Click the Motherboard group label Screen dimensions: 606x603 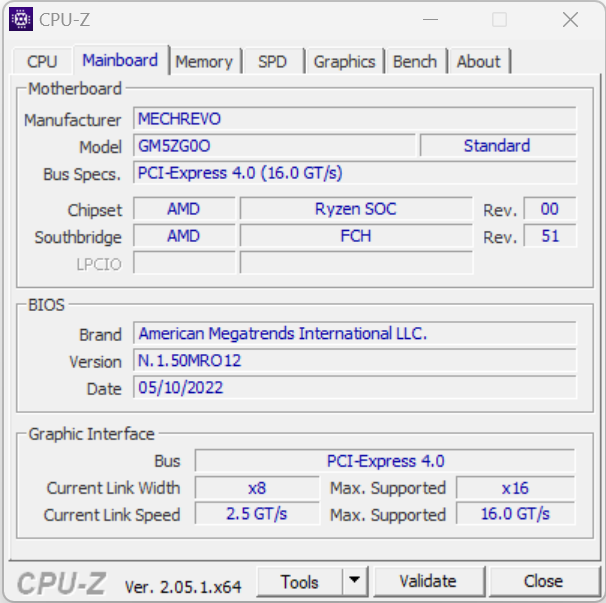(x=75, y=89)
